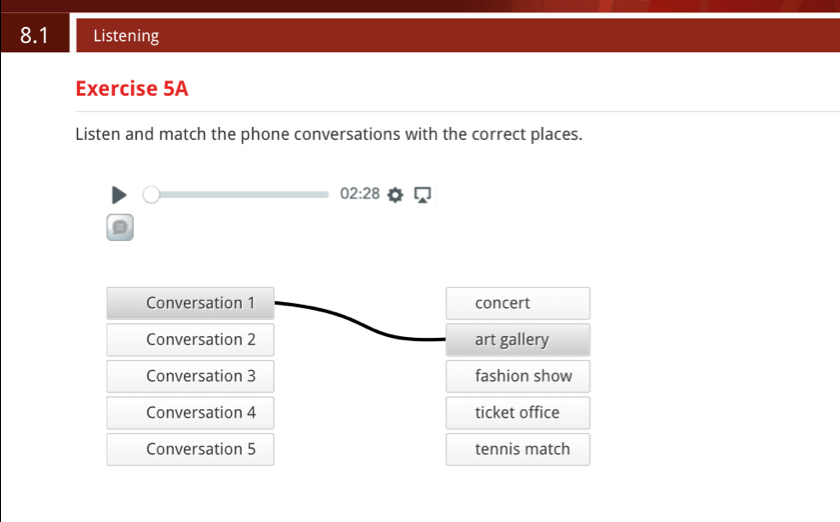Select Conversation 3 item
This screenshot has height=522, width=840.
[x=190, y=376]
